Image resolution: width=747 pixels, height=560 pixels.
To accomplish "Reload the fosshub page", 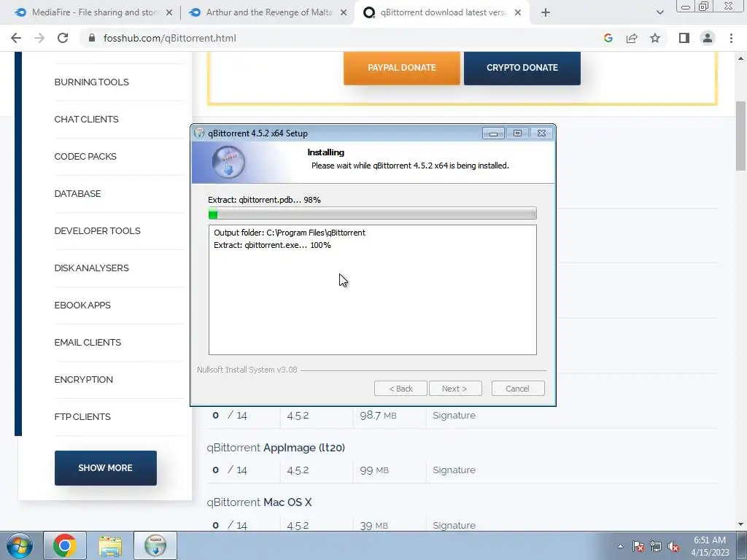I will pyautogui.click(x=63, y=38).
